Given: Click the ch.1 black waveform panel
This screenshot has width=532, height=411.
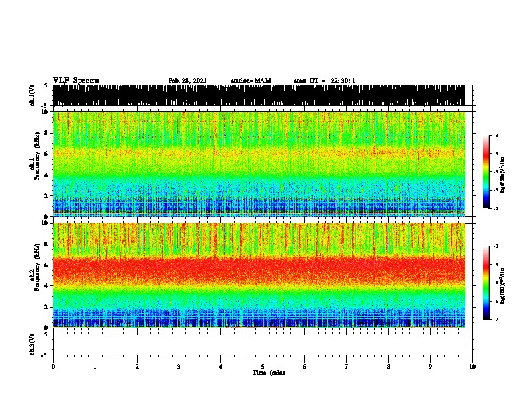Looking at the screenshot, I should [x=259, y=95].
